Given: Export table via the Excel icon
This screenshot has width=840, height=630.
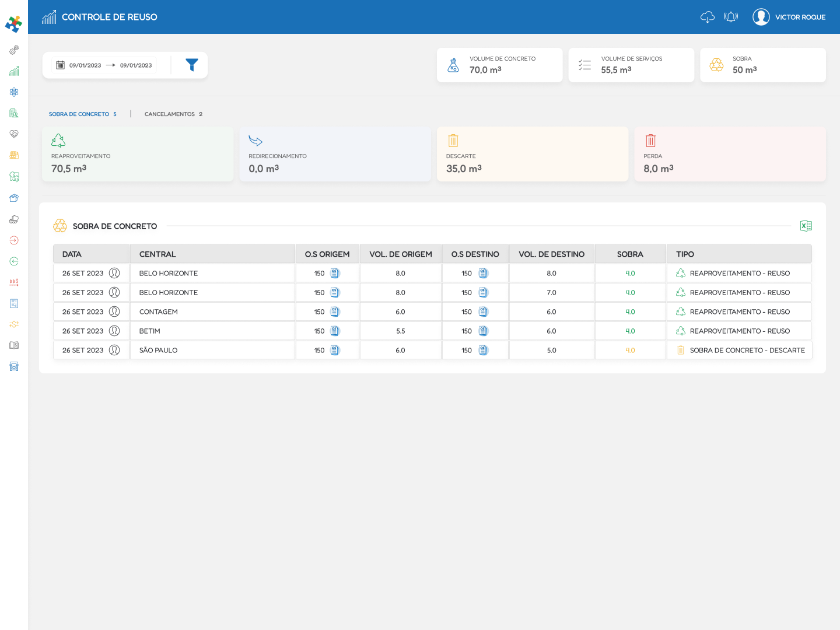Looking at the screenshot, I should pos(806,226).
